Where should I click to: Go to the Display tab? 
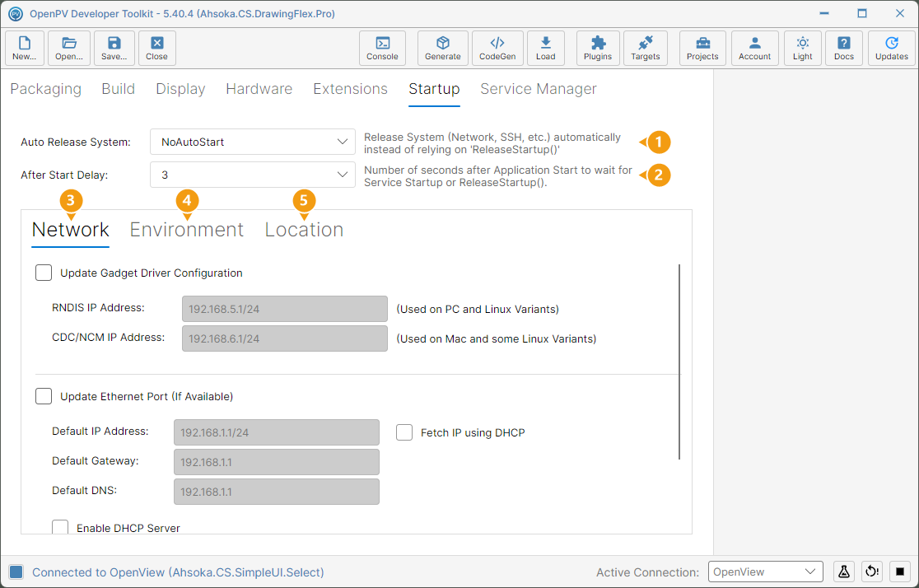tap(180, 89)
